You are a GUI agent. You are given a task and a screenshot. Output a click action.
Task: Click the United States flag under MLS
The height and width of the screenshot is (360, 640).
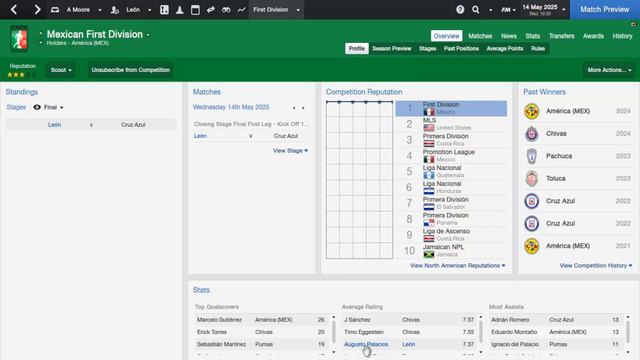coord(429,128)
